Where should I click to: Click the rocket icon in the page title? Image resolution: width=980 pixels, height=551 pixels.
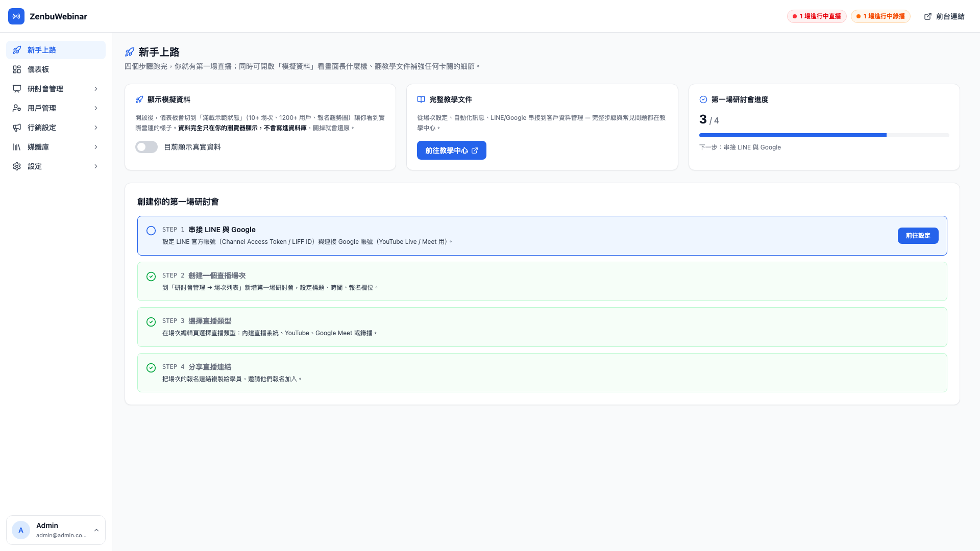[130, 52]
